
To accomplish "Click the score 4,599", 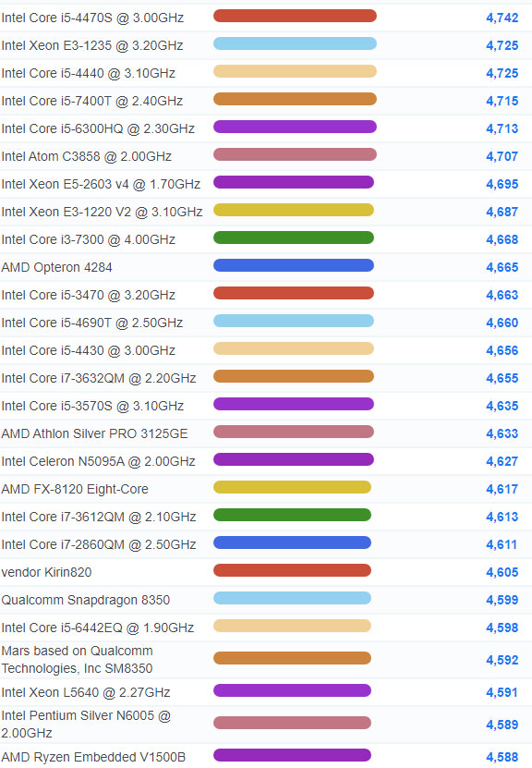I will (502, 600).
